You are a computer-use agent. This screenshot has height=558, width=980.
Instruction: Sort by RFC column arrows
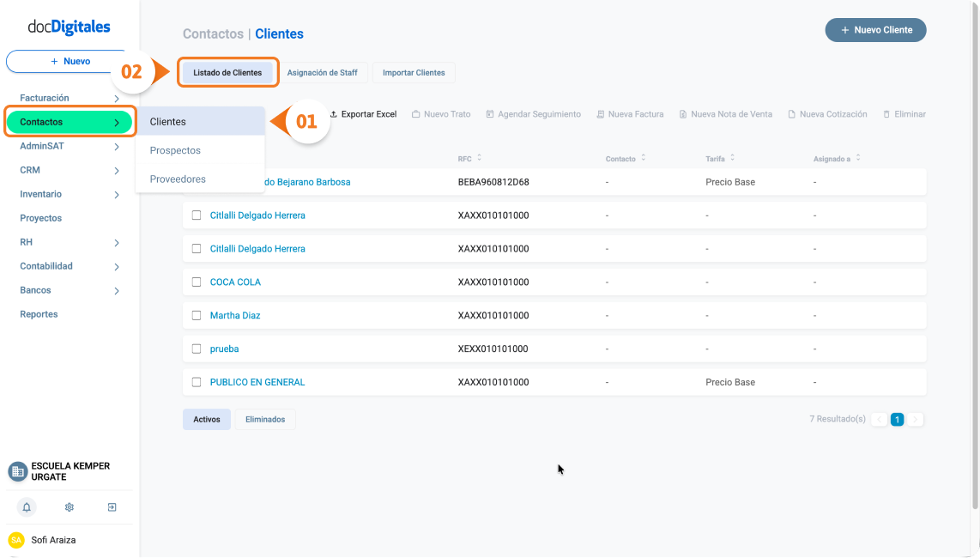click(480, 158)
